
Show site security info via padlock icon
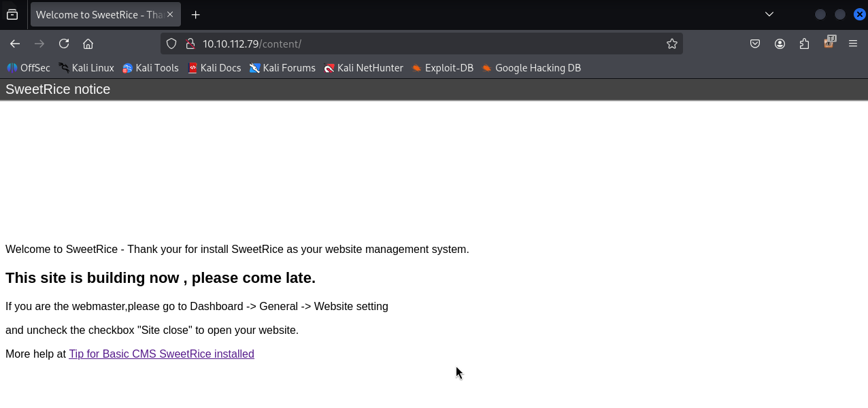190,44
